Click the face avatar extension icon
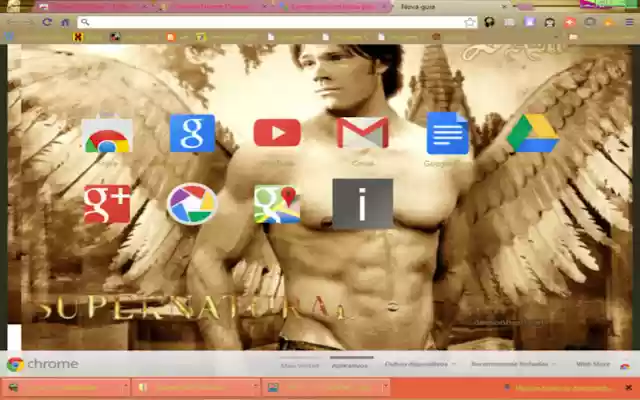Screen dimensions: 640x400 point(549,22)
